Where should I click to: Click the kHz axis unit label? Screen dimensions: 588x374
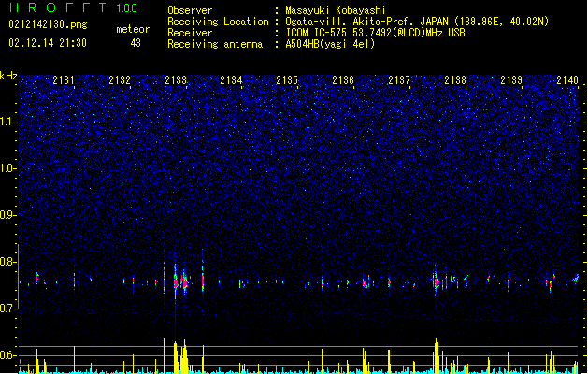(x=8, y=76)
